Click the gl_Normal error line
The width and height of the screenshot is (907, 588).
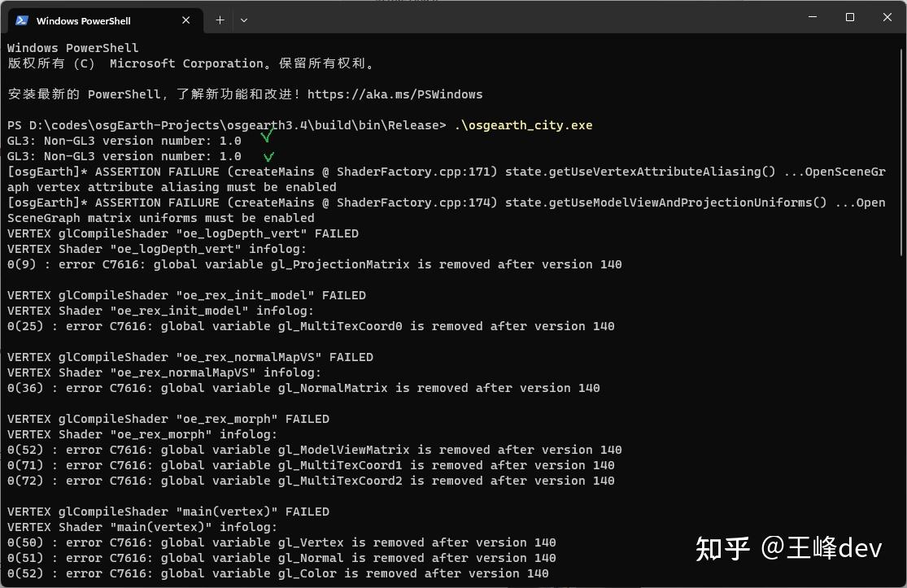281,559
